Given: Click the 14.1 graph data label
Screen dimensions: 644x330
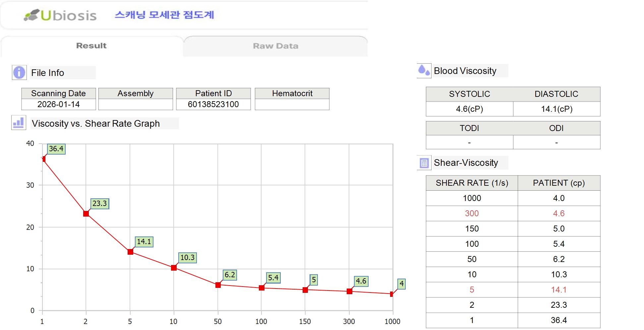Looking at the screenshot, I should (x=144, y=242).
